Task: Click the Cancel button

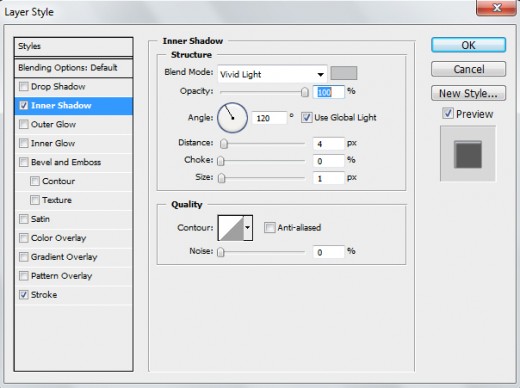Action: coord(468,69)
